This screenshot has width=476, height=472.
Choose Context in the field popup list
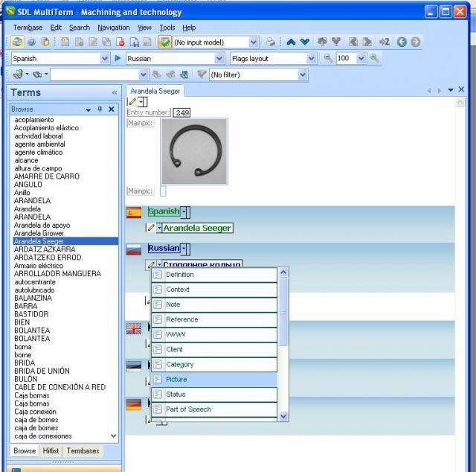tap(214, 290)
